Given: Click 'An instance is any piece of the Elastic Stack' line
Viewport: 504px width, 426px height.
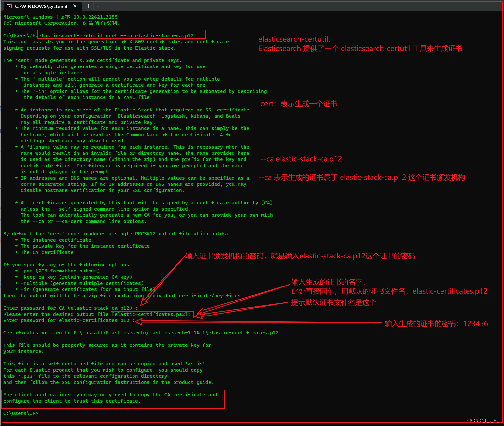Looking at the screenshot, I should pyautogui.click(x=133, y=110).
